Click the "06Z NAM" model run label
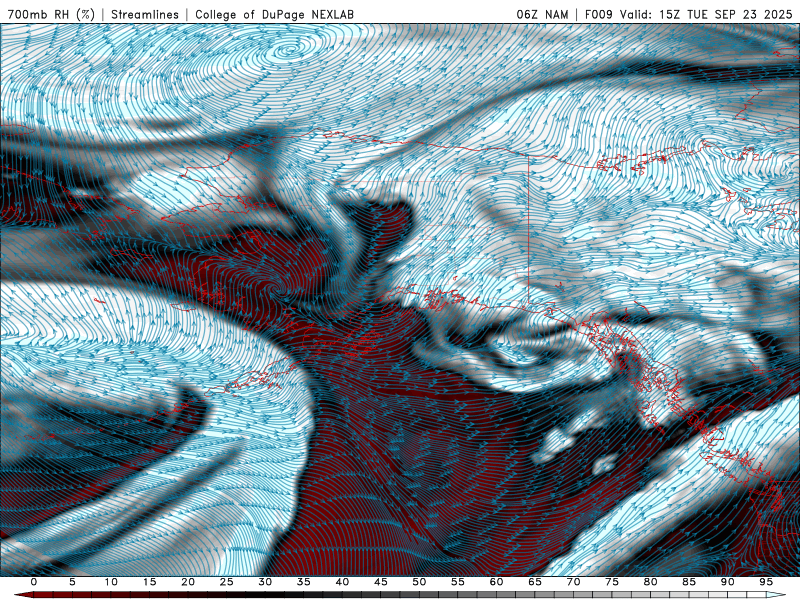The height and width of the screenshot is (600, 800). coord(542,14)
